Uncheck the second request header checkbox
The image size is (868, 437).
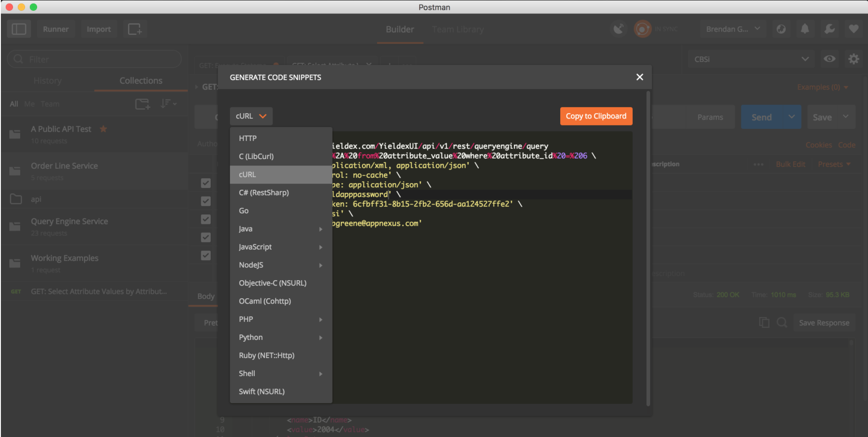coord(205,201)
